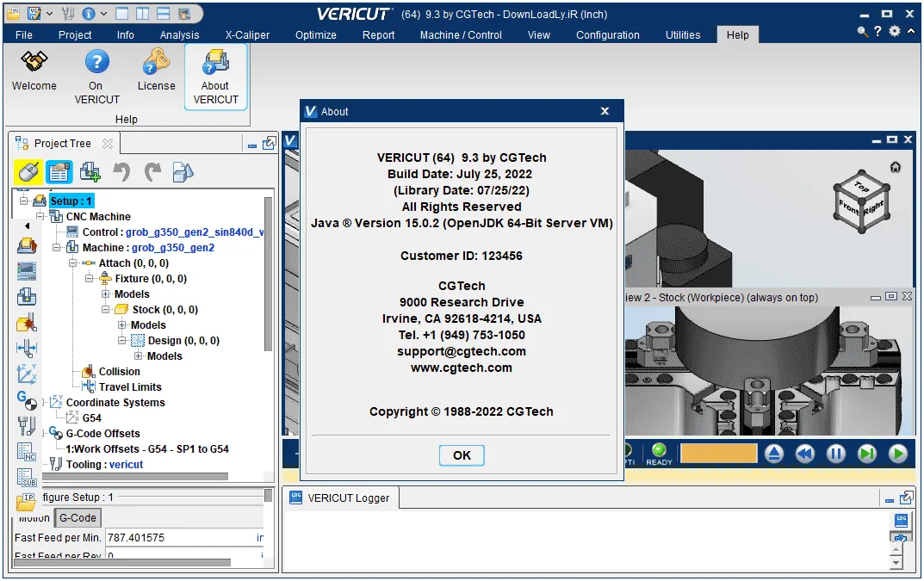Click the view cube Top face
The width and height of the screenshot is (924, 581).
point(861,188)
